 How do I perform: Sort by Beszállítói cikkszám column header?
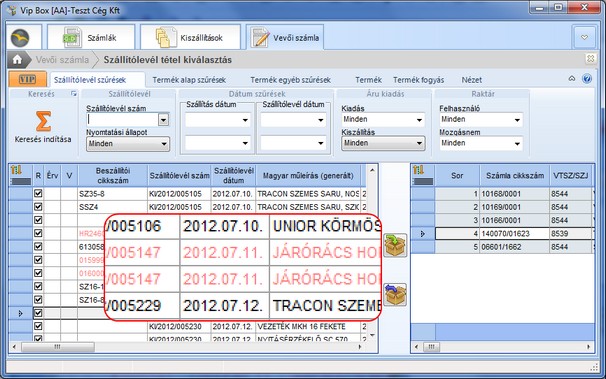[x=113, y=175]
